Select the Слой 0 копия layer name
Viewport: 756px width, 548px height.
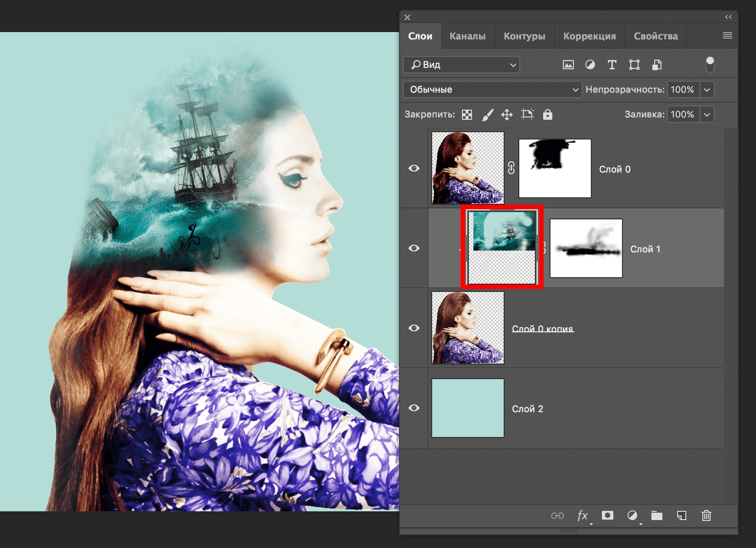click(542, 329)
